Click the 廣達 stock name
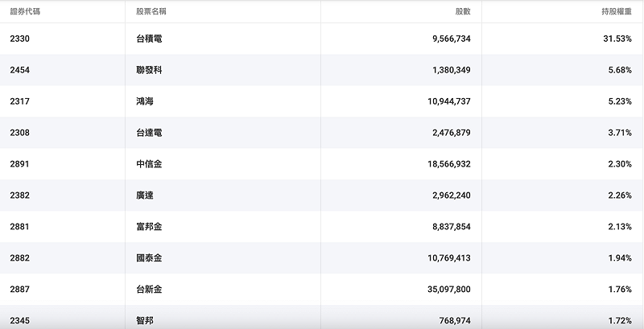Viewport: 644px width, 329px height. [146, 195]
